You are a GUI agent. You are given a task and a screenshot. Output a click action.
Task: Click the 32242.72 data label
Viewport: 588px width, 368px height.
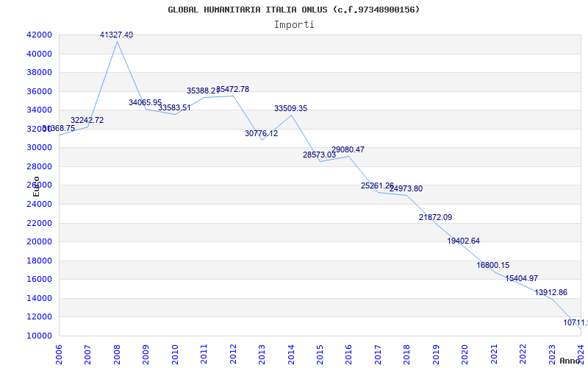pyautogui.click(x=87, y=120)
